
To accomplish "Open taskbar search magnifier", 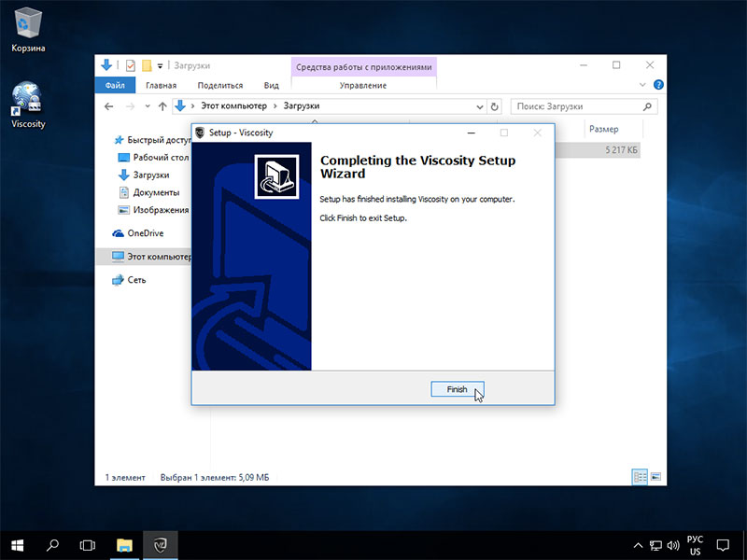I will coord(52,545).
